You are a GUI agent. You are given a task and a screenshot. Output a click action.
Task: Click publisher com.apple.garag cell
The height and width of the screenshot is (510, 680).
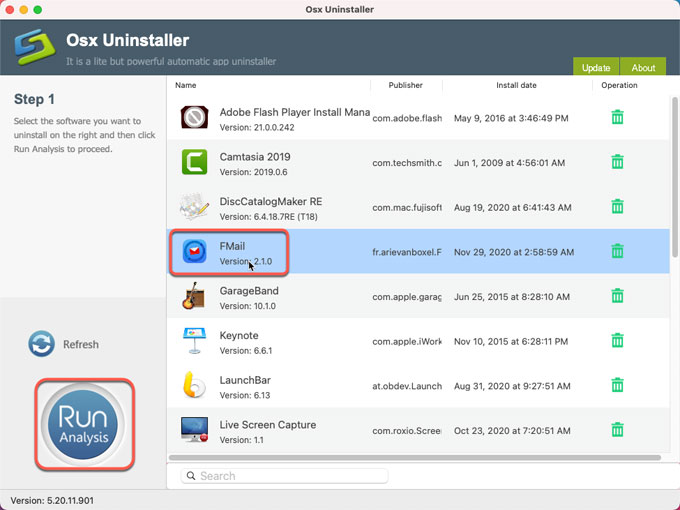click(407, 297)
